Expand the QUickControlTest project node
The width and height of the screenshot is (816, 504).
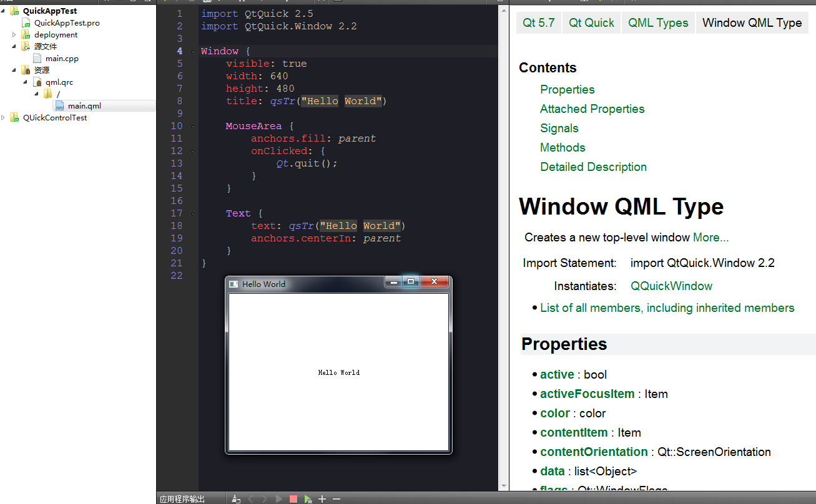(4, 118)
